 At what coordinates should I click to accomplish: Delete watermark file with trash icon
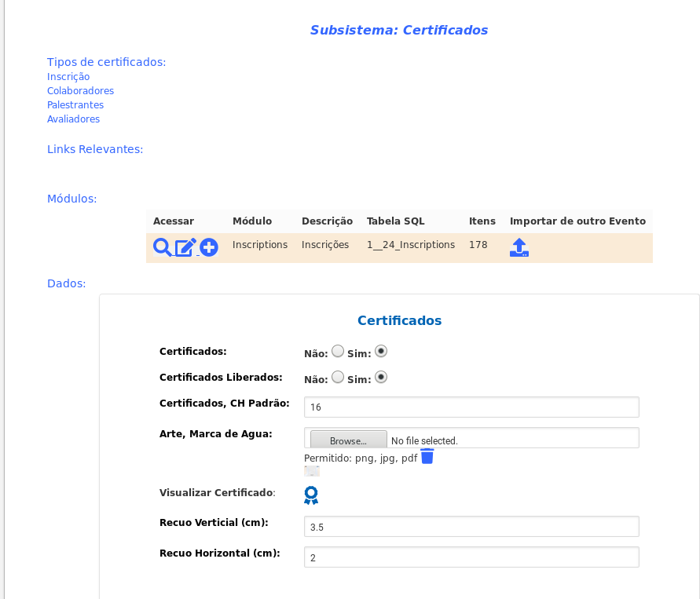click(427, 456)
